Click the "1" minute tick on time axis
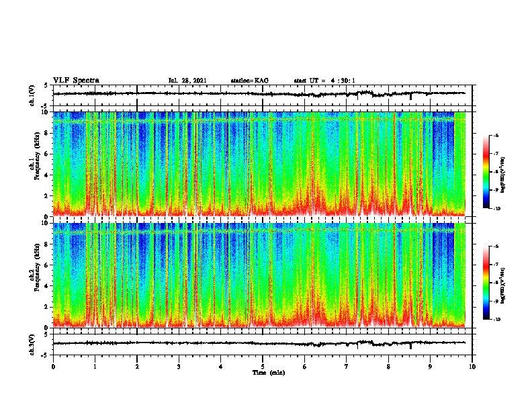Image resolution: width=532 pixels, height=411 pixels. click(x=95, y=367)
